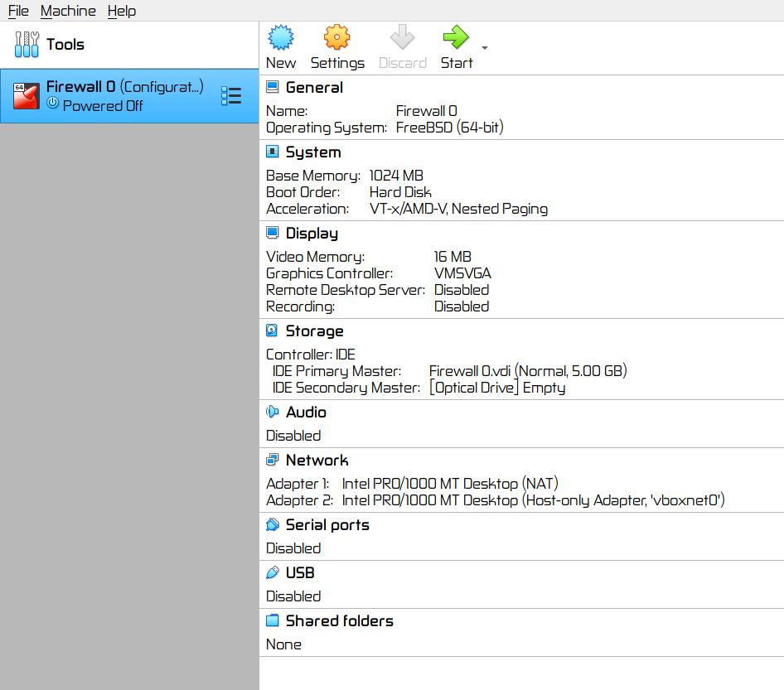Click the Storage section disk icon
The image size is (784, 690).
(x=272, y=331)
